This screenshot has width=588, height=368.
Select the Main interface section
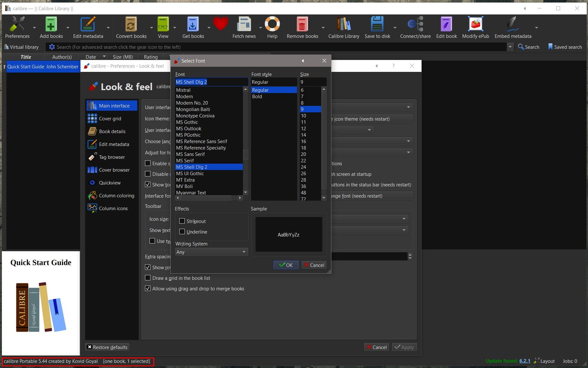[112, 106]
